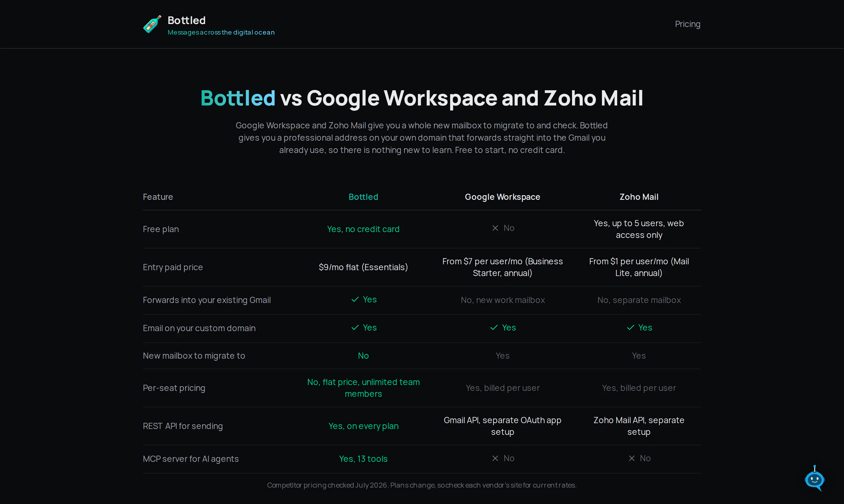The image size is (844, 504).
Task: Select "No, flat price, unlimited team members"
Action: click(x=363, y=388)
